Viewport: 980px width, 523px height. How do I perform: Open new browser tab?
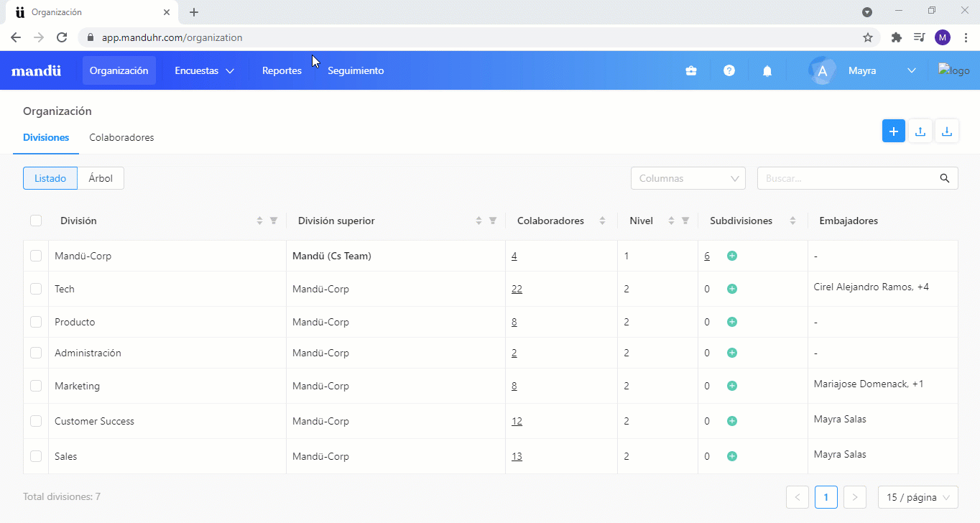point(194,12)
